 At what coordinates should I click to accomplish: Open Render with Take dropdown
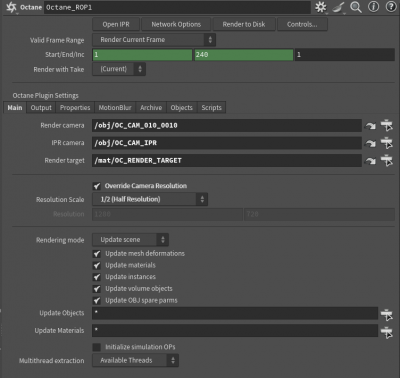[119, 69]
